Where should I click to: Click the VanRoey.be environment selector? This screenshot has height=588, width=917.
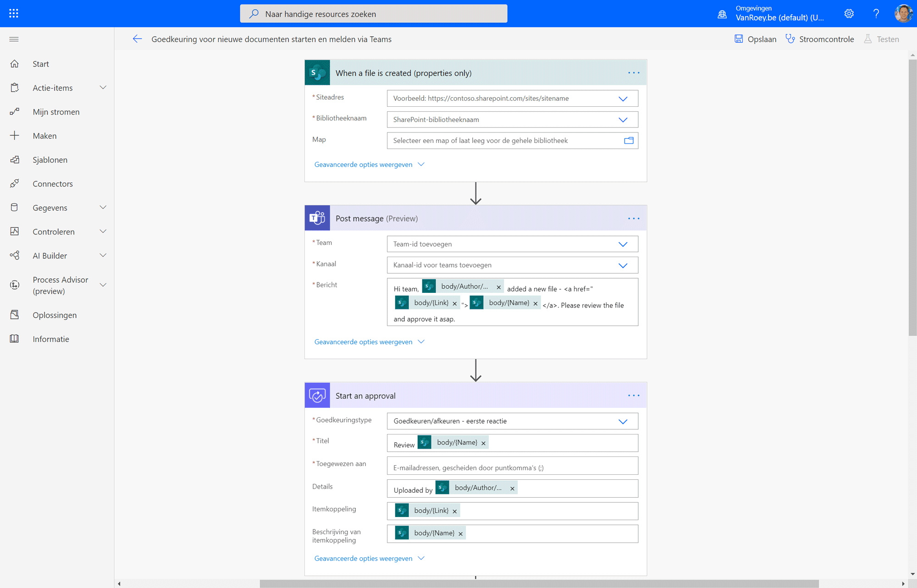click(779, 17)
